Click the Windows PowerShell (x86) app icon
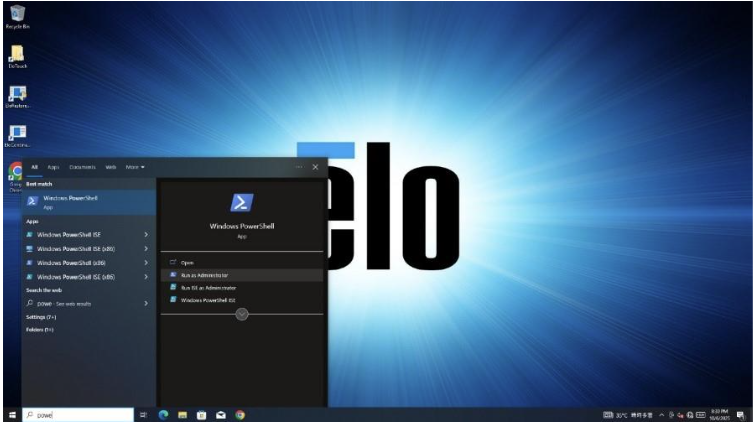 [x=30, y=263]
